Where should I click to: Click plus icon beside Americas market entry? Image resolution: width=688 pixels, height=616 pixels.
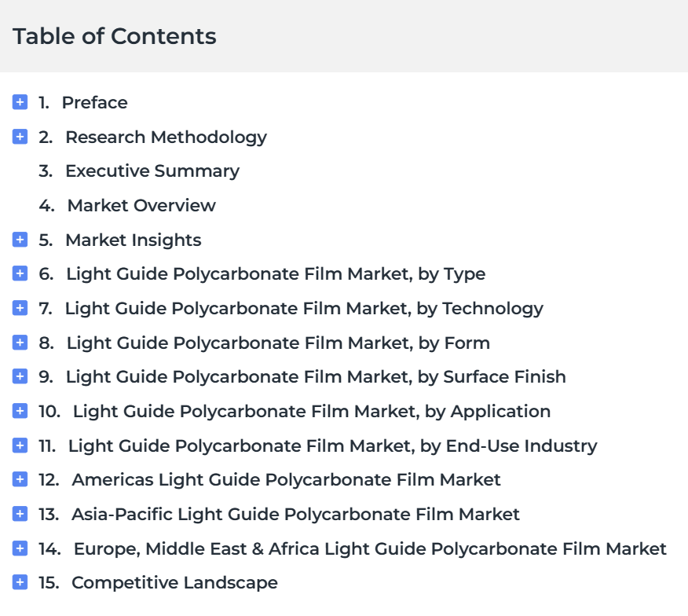20,479
